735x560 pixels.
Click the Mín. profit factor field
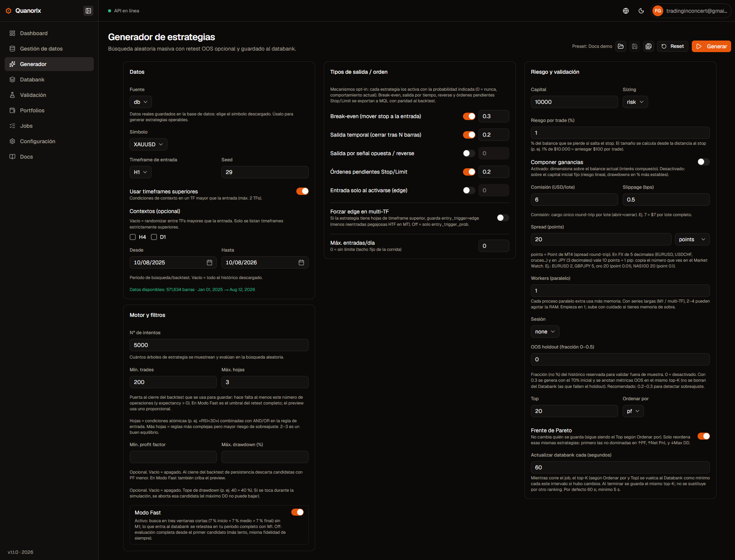pos(173,457)
